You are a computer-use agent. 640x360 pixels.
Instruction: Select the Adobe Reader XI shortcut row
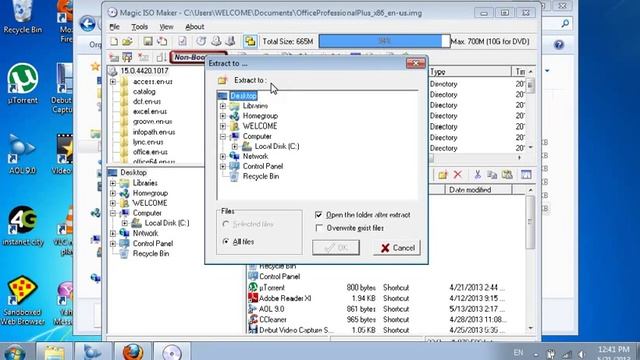point(377,298)
